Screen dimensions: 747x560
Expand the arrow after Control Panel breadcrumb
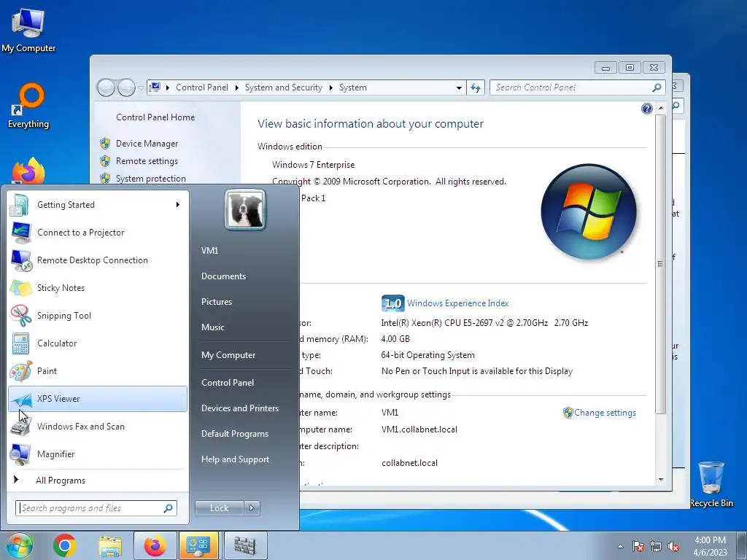tap(237, 87)
